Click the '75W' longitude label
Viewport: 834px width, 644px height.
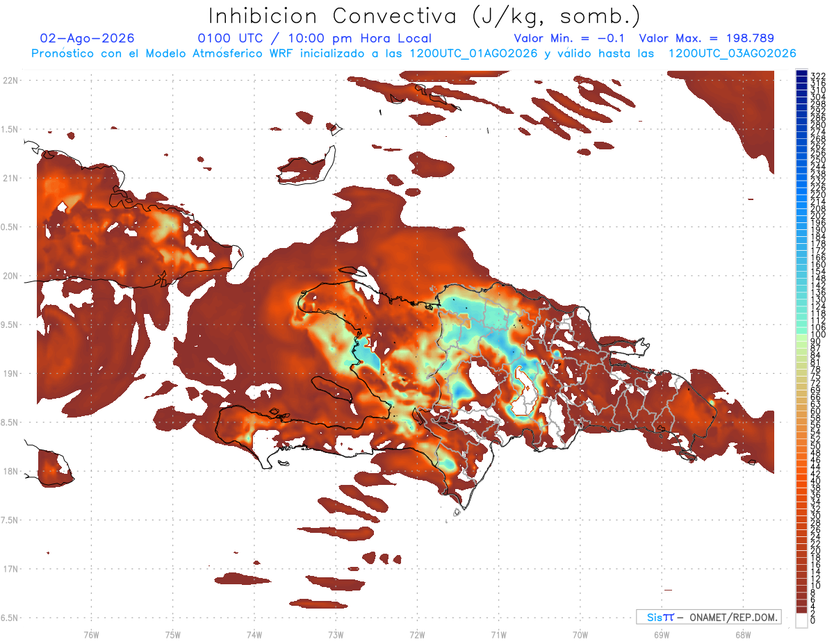172,635
